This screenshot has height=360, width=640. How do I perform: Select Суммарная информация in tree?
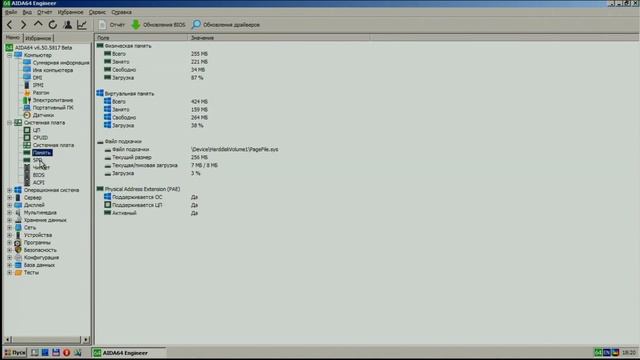pyautogui.click(x=61, y=63)
